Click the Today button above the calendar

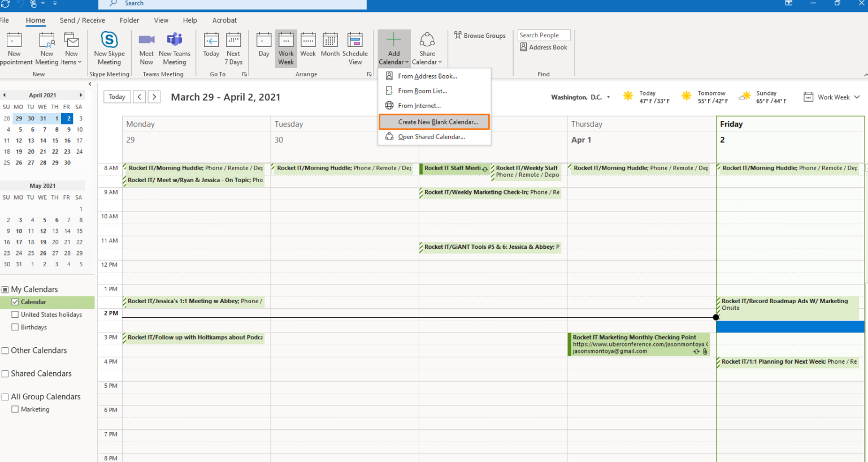[116, 97]
